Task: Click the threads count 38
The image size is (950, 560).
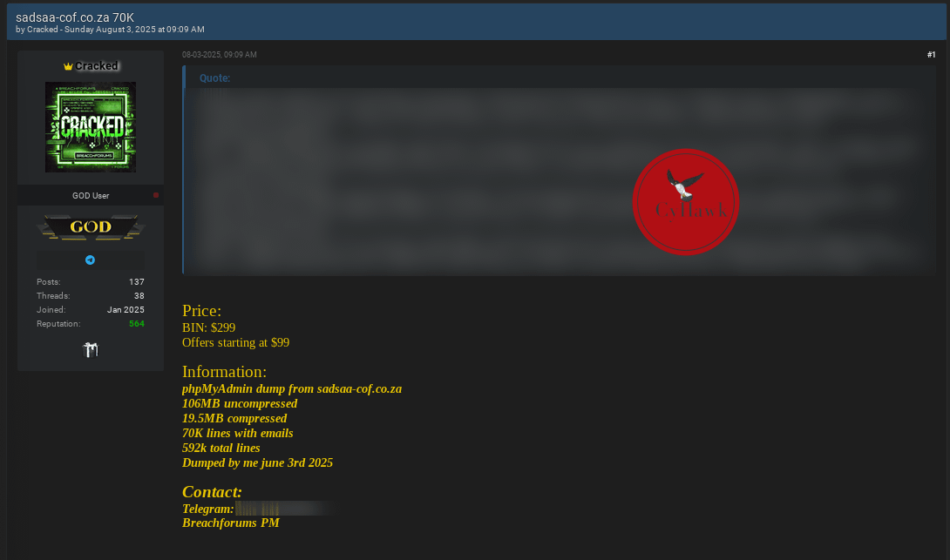Action: [x=139, y=296]
